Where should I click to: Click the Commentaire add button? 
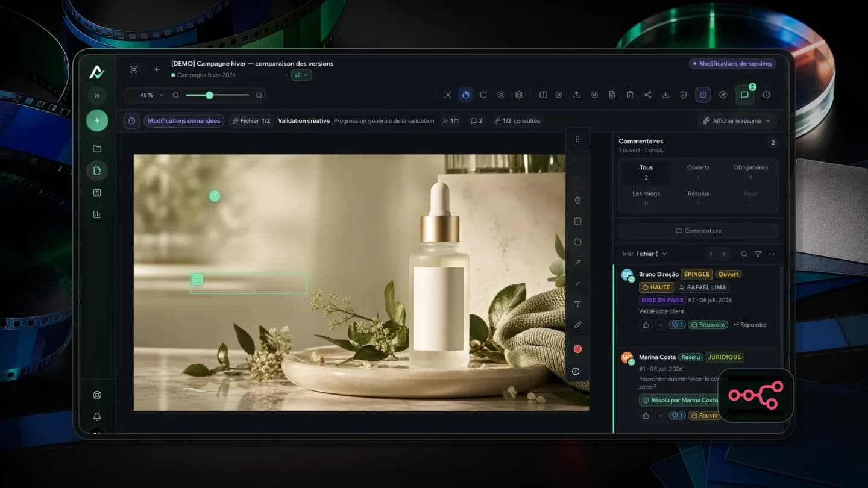point(698,231)
